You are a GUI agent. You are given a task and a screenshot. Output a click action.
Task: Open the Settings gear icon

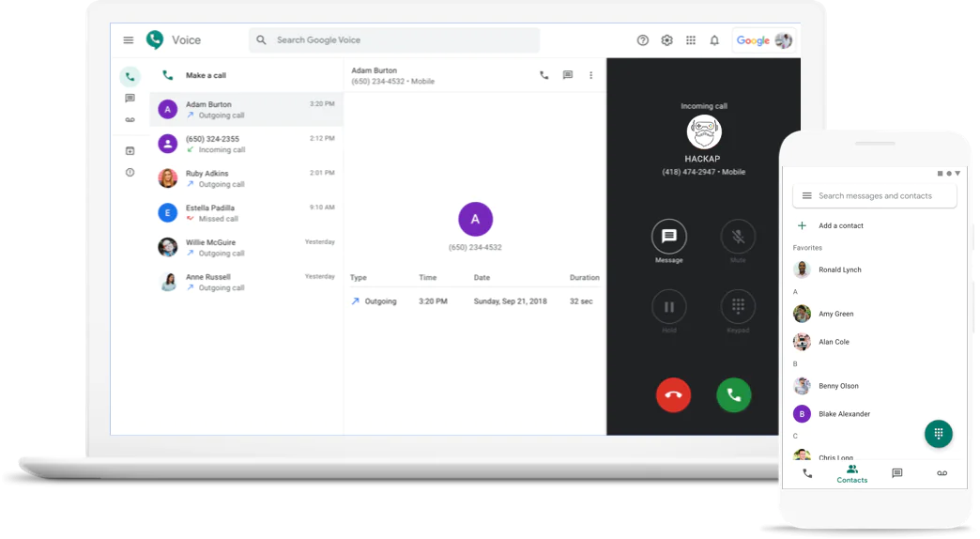click(x=666, y=40)
